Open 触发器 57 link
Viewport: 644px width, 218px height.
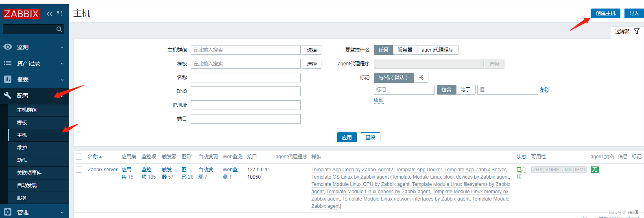pos(167,173)
